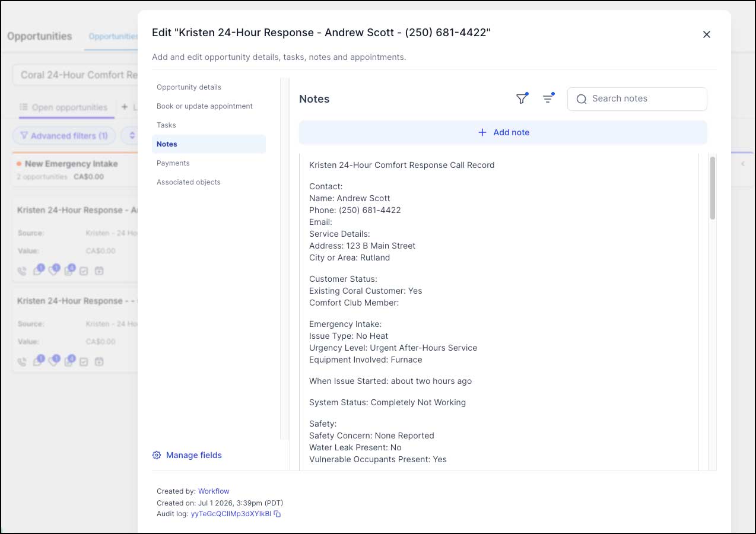The image size is (756, 534).
Task: Click the New Emergency Intake stage header
Action: coord(71,164)
